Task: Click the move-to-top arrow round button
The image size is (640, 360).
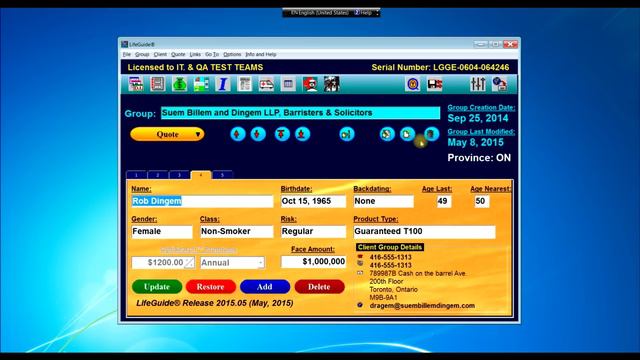Action: pyautogui.click(x=282, y=134)
